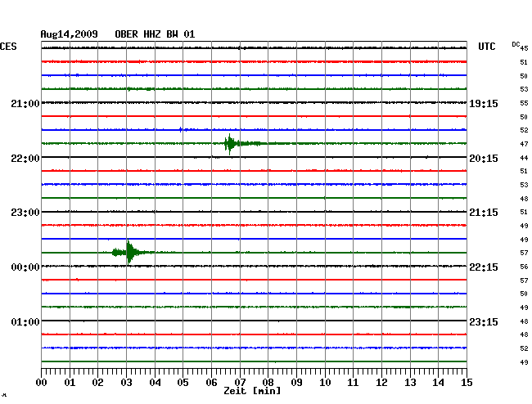Select the 23:00 local time label
This screenshot has width=532, height=404.
(x=25, y=213)
